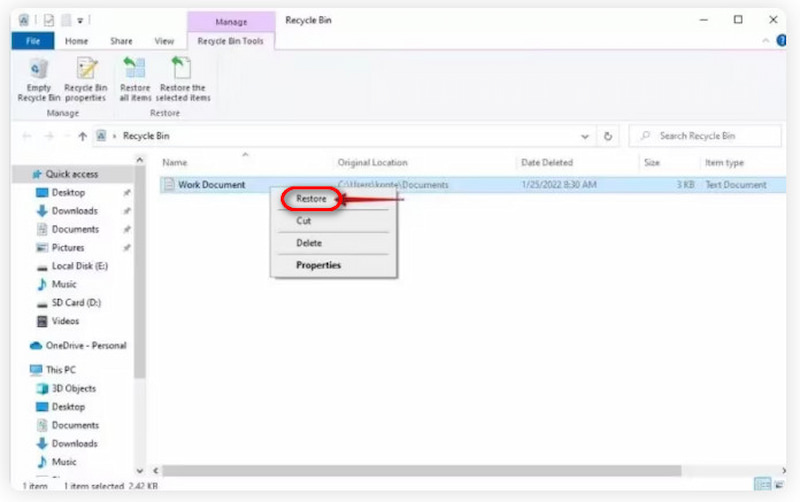Choose Delete in the context menu
Viewport: 800px width, 502px height.
(x=309, y=243)
